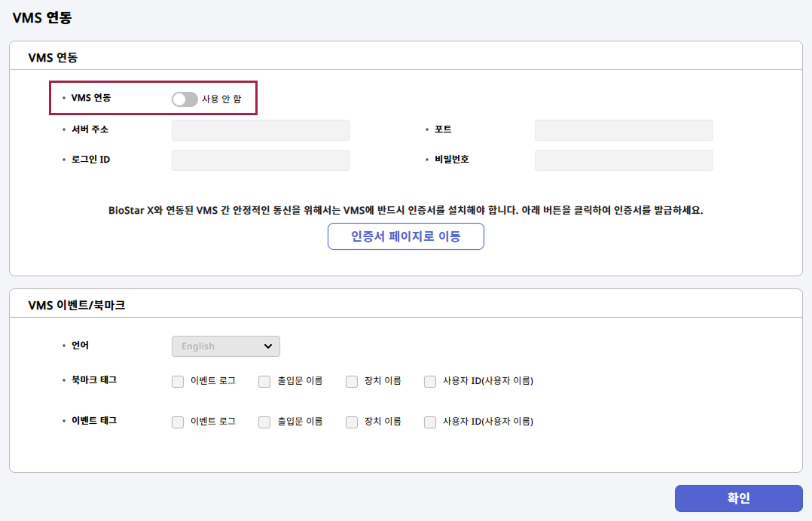The image size is (812, 521).
Task: Check 출입문 이름 in the 북마크 태그 row
Action: point(264,382)
